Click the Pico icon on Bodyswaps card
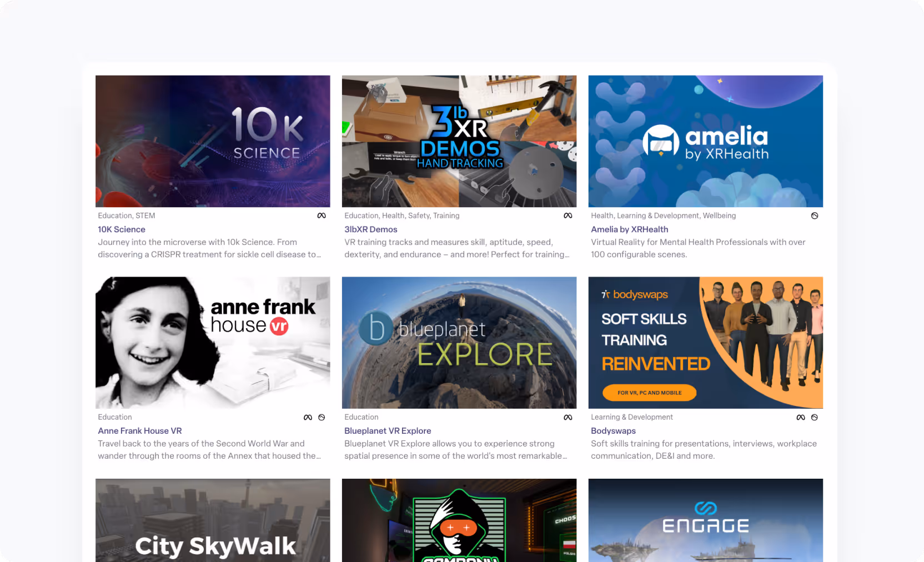 click(815, 417)
